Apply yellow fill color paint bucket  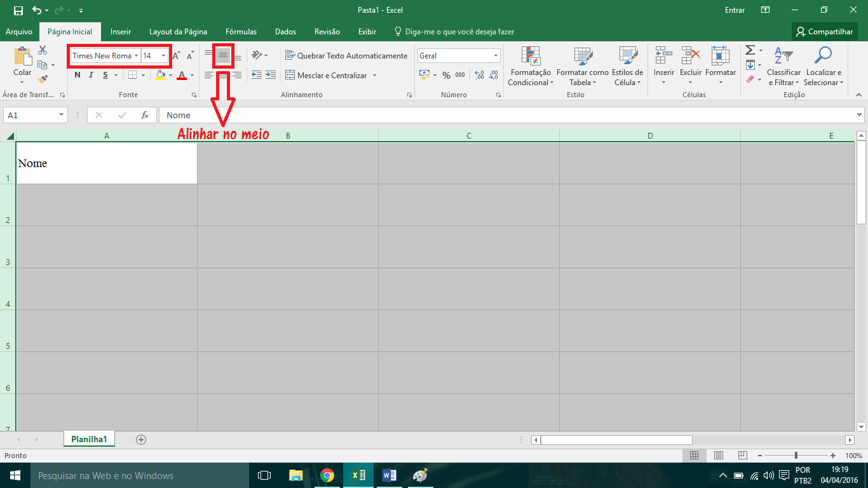tap(160, 75)
